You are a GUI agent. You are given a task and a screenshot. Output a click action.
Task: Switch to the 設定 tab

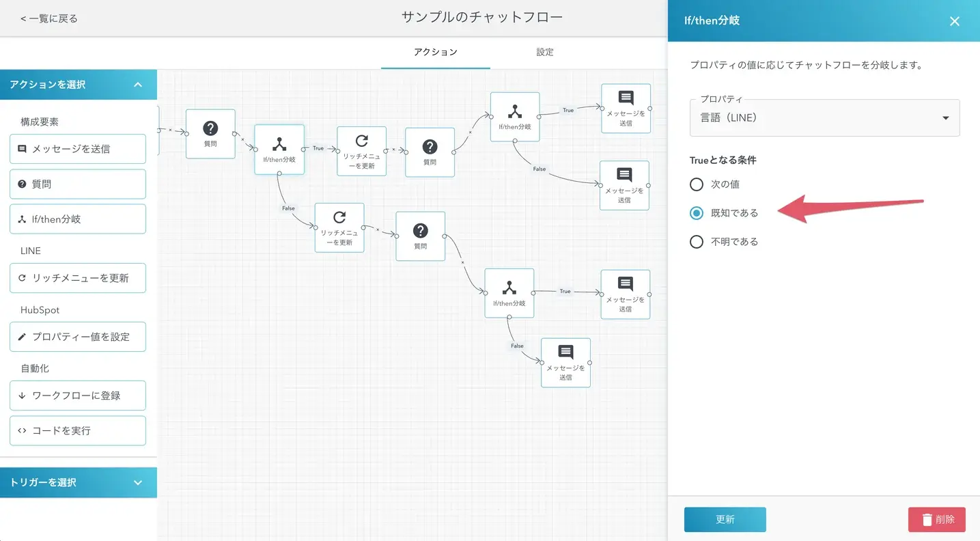click(x=544, y=52)
